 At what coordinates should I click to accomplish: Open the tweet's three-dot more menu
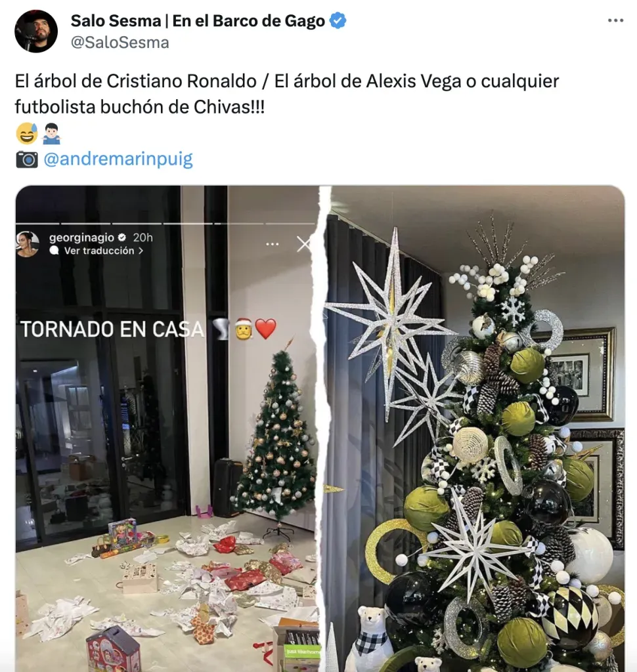(615, 20)
